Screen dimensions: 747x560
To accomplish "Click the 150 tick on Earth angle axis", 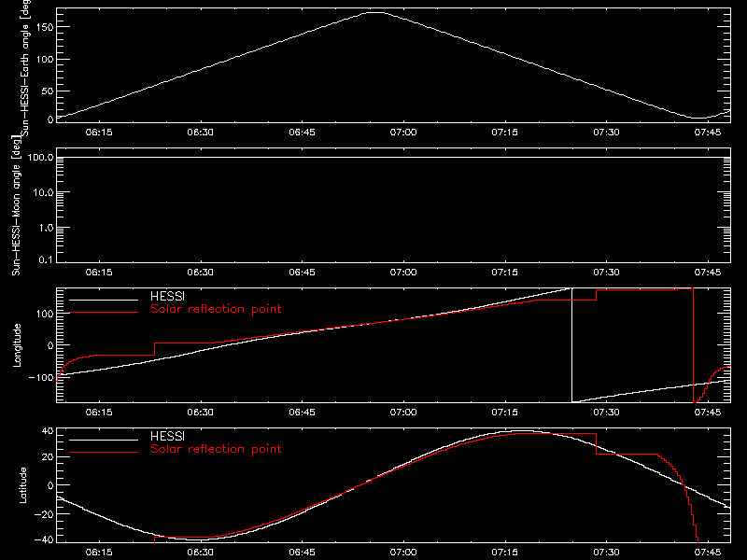I will click(44, 27).
